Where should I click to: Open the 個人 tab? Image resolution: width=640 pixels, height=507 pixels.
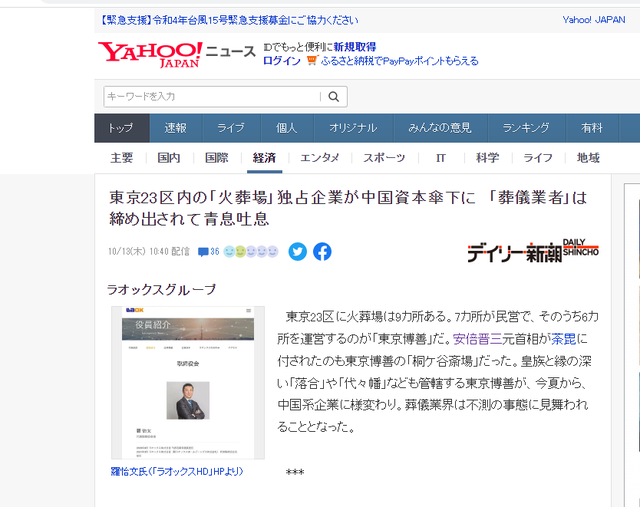pos(287,128)
